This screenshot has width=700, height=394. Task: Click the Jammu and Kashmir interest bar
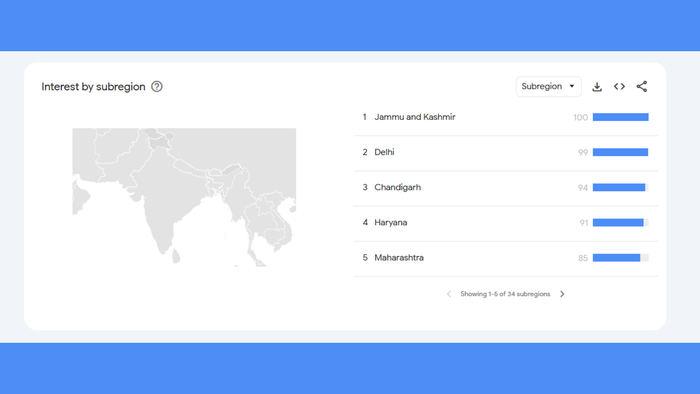621,117
